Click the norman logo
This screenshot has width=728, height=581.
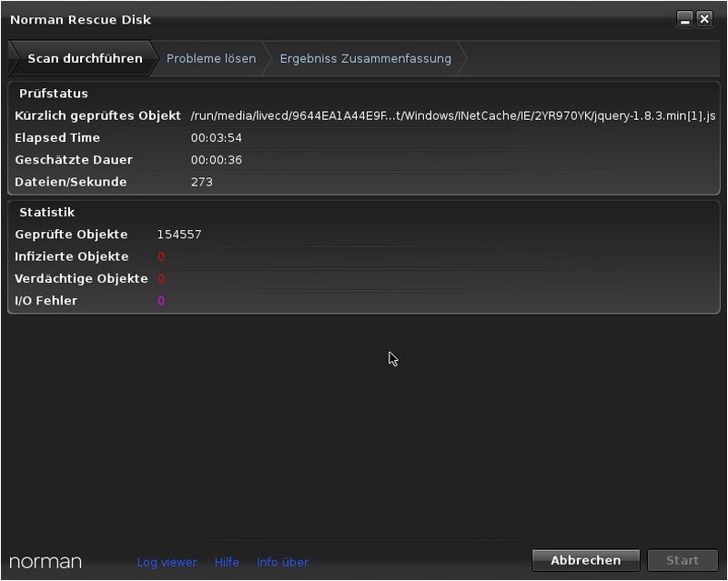tap(45, 562)
